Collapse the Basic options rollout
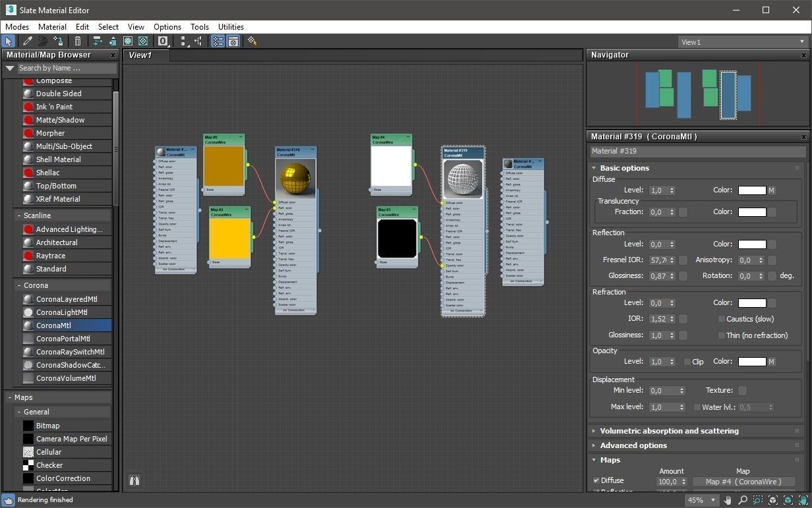This screenshot has width=812, height=508. (594, 168)
